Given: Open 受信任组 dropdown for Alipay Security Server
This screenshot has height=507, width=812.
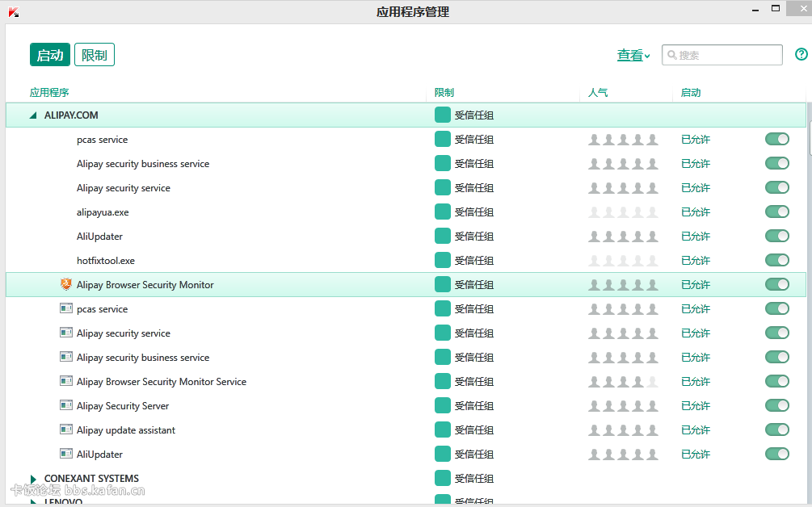Looking at the screenshot, I should (473, 405).
